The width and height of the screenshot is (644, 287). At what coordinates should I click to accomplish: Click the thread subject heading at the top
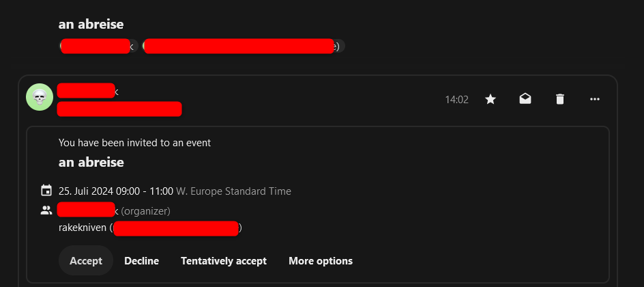91,24
